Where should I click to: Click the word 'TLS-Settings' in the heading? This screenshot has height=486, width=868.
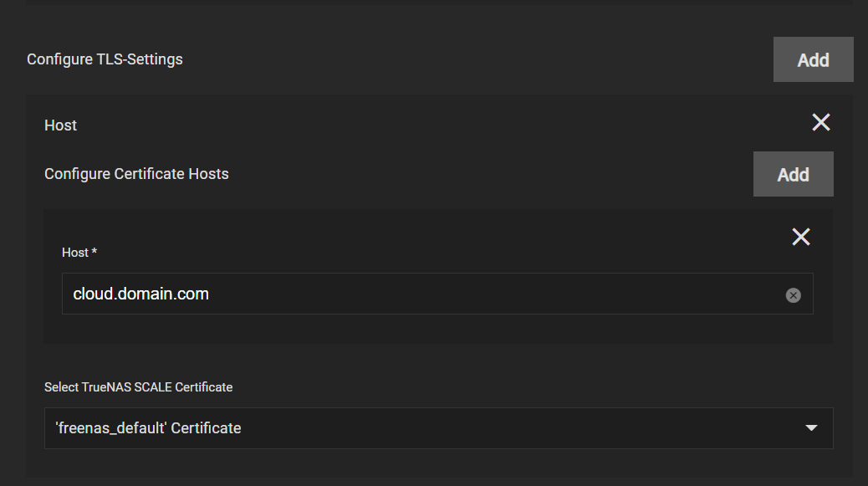pyautogui.click(x=140, y=59)
